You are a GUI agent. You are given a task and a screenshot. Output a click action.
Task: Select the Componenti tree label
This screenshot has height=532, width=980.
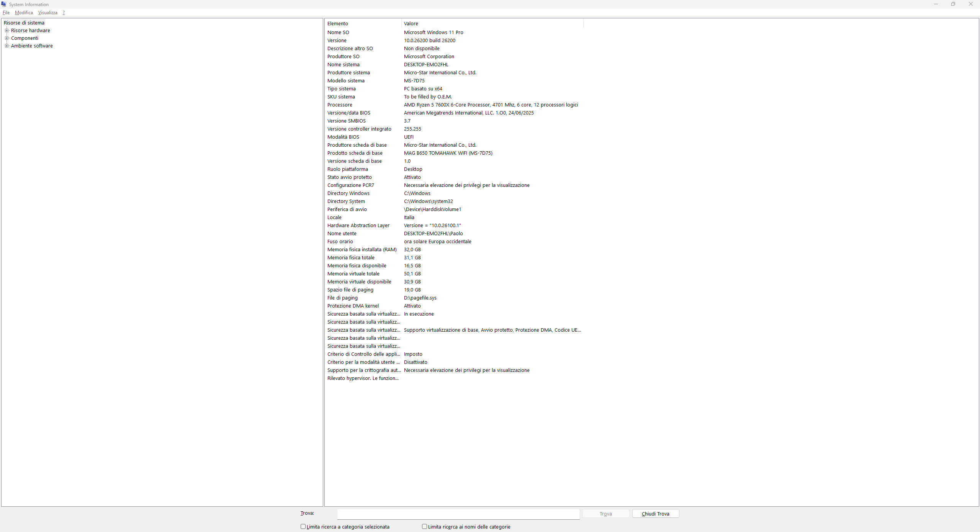(x=25, y=38)
